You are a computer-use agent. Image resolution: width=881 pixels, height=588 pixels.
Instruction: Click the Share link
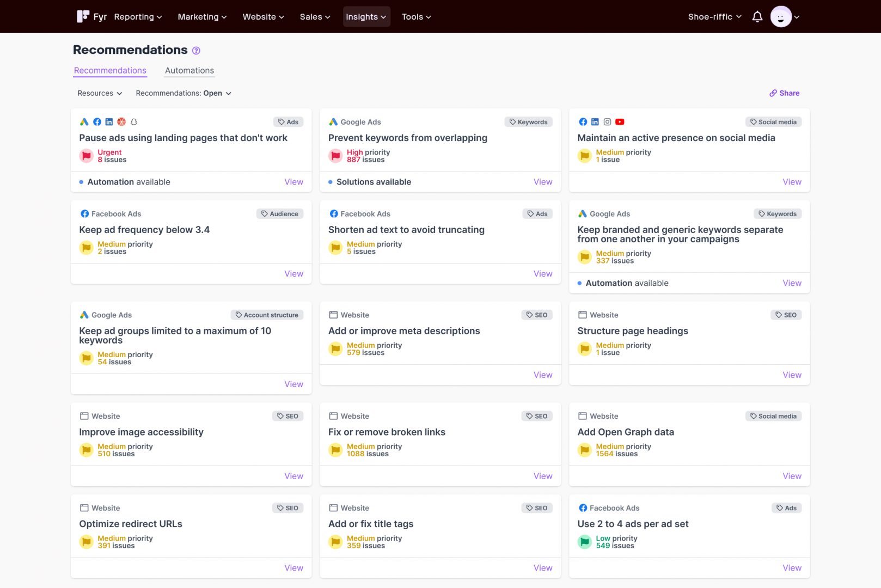(x=785, y=93)
